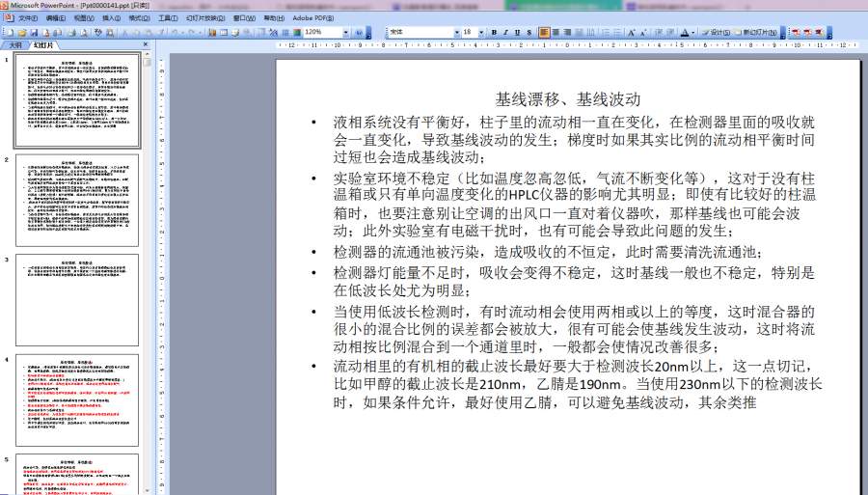Click the Microsoft Office Help icon
Screen dimensions: 868x495
pyautogui.click(x=359, y=33)
